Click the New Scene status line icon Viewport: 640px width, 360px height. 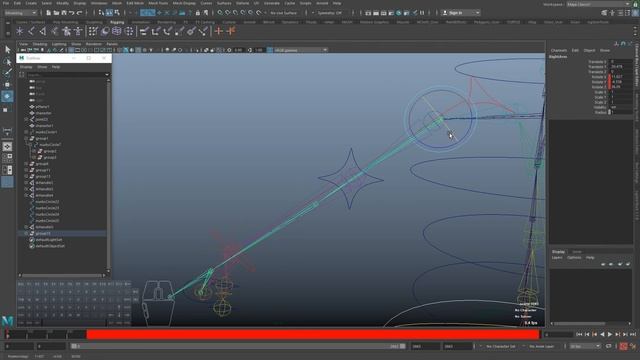[49, 13]
